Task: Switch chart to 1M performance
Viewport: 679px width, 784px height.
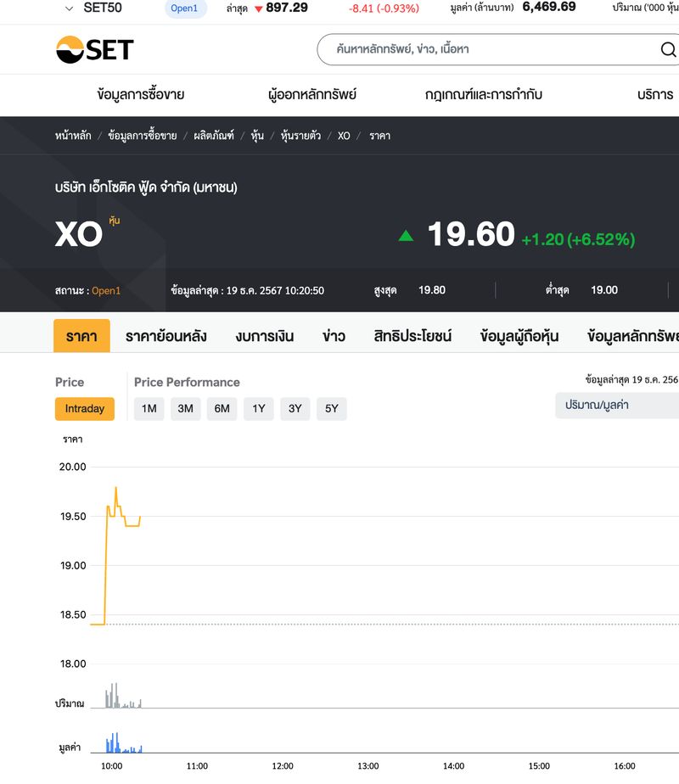Action: coord(149,409)
